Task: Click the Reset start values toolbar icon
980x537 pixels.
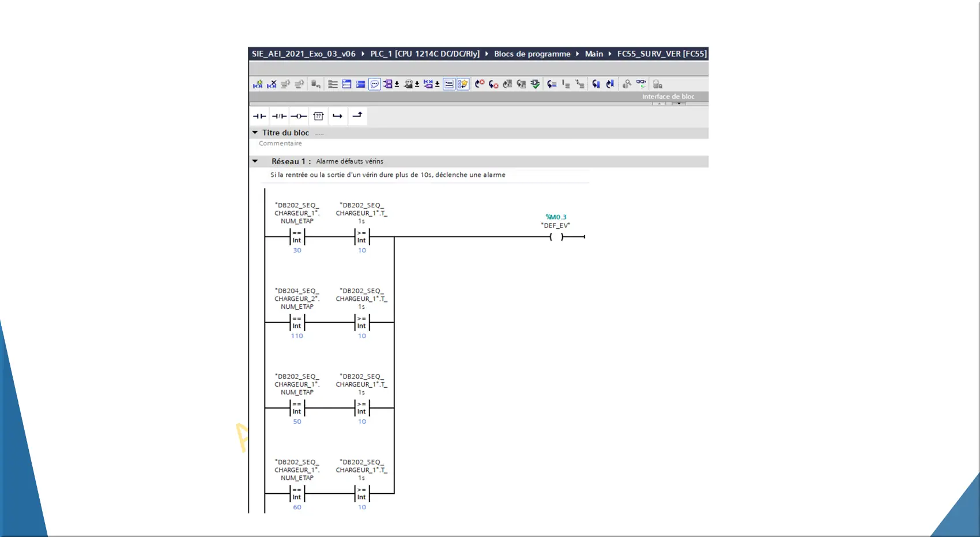Action: click(x=316, y=84)
